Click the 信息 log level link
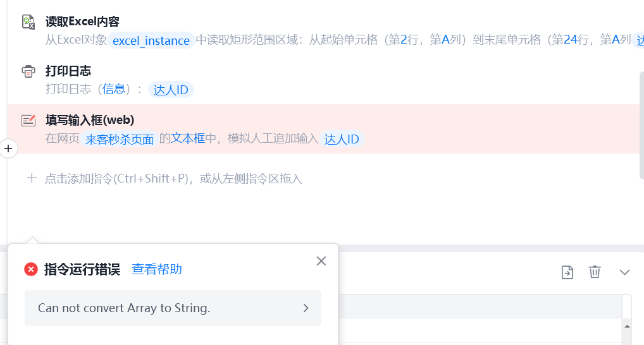This screenshot has width=644, height=345. tap(114, 89)
